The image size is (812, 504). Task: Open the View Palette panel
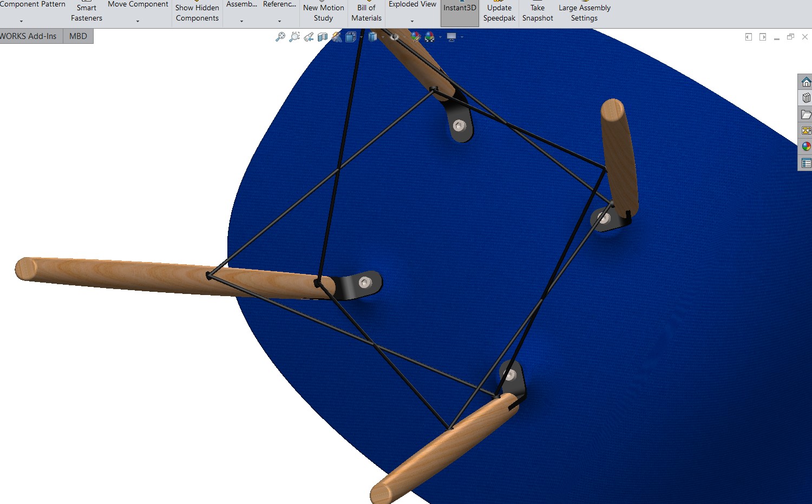tap(806, 130)
